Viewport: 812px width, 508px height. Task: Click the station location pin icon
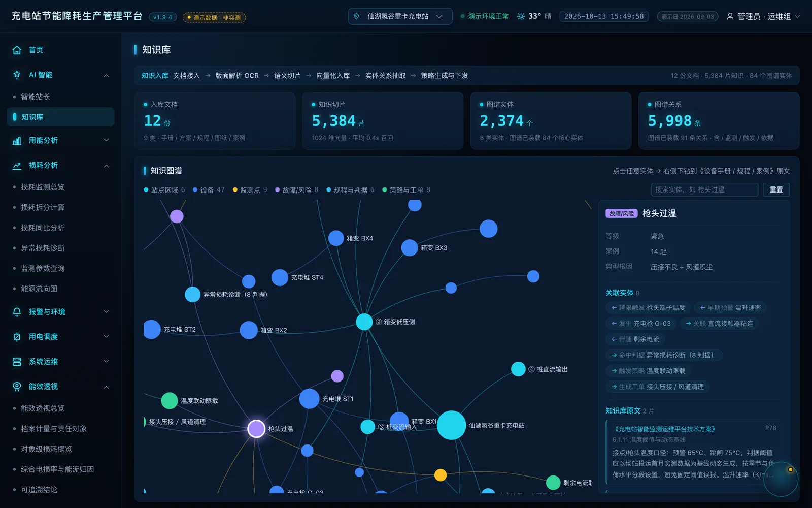coord(356,16)
